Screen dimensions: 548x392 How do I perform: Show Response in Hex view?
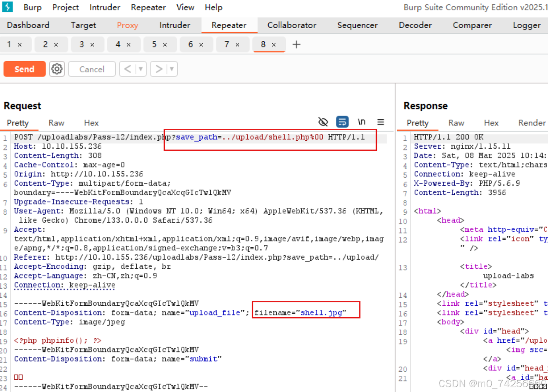[x=491, y=123]
